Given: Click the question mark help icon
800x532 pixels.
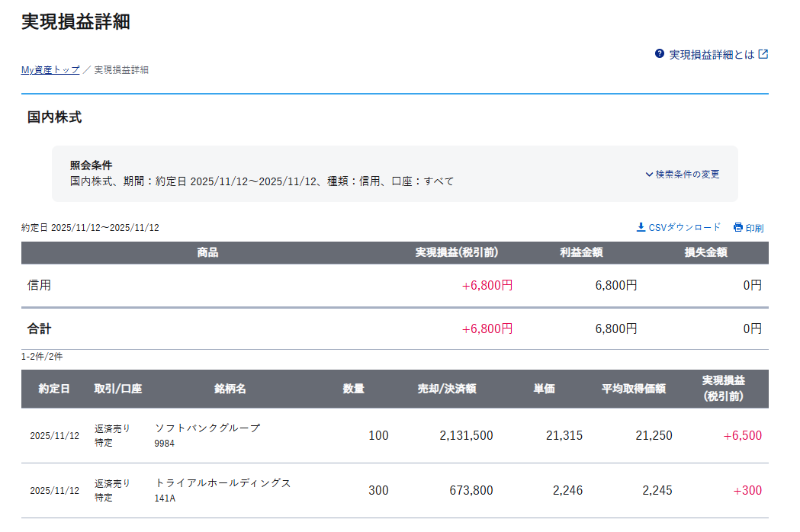Looking at the screenshot, I should pyautogui.click(x=660, y=54).
